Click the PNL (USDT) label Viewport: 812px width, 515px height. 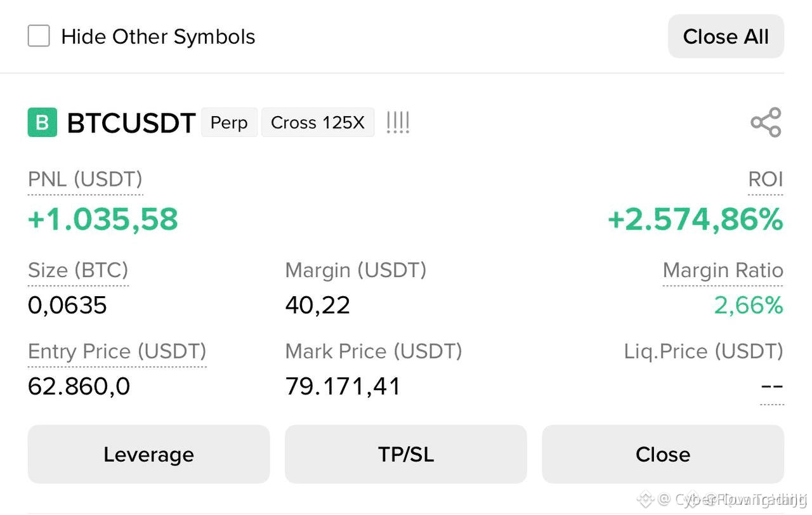(85, 180)
